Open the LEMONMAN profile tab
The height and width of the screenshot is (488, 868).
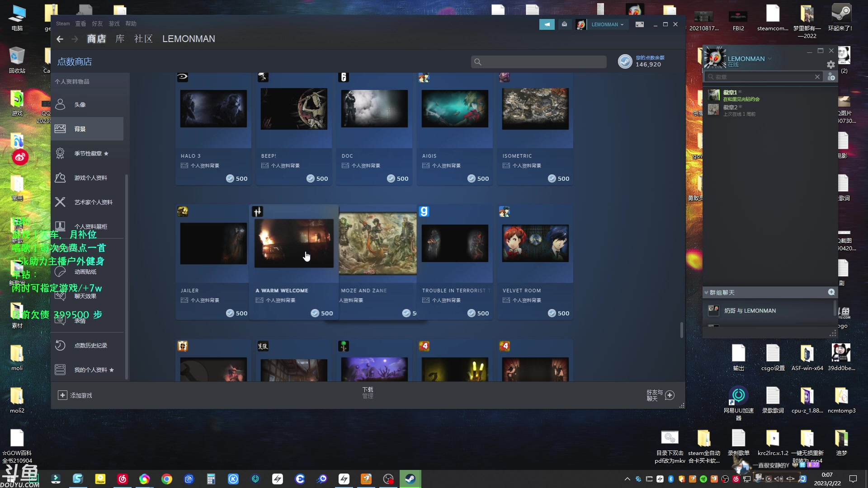point(189,39)
